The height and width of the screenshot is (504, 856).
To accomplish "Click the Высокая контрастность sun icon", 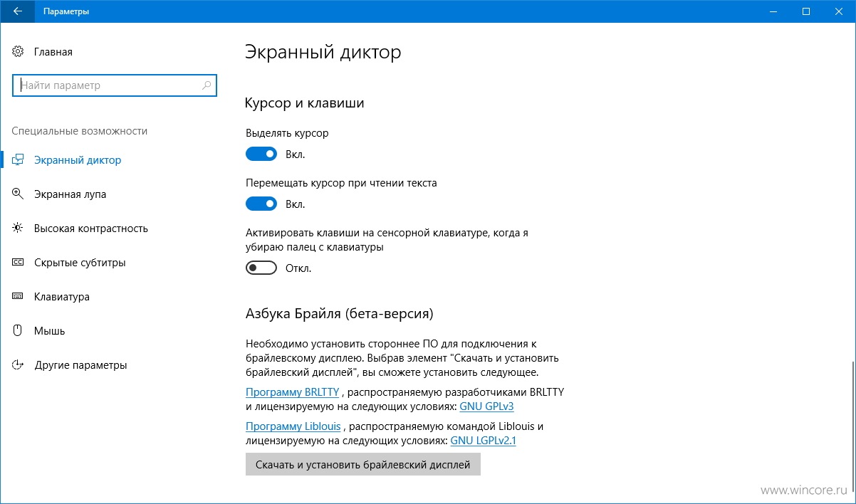I will tap(19, 229).
